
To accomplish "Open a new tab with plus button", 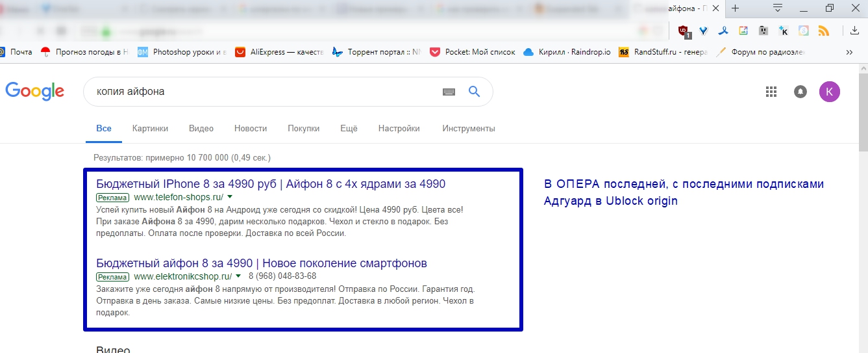I will [736, 8].
